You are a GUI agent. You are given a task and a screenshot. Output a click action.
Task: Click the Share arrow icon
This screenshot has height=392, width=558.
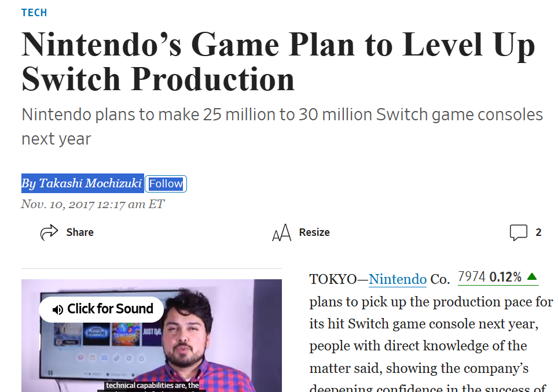(x=49, y=232)
